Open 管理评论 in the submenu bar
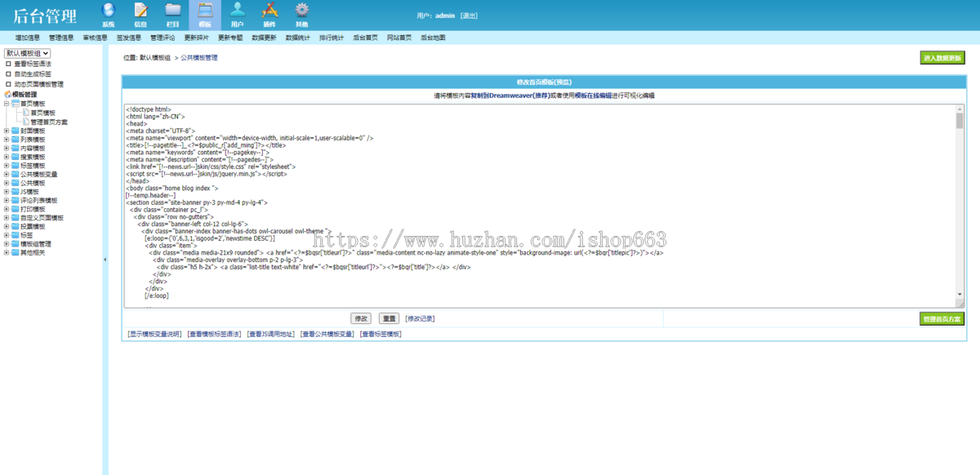Viewport: 980px width, 475px height. pyautogui.click(x=163, y=38)
